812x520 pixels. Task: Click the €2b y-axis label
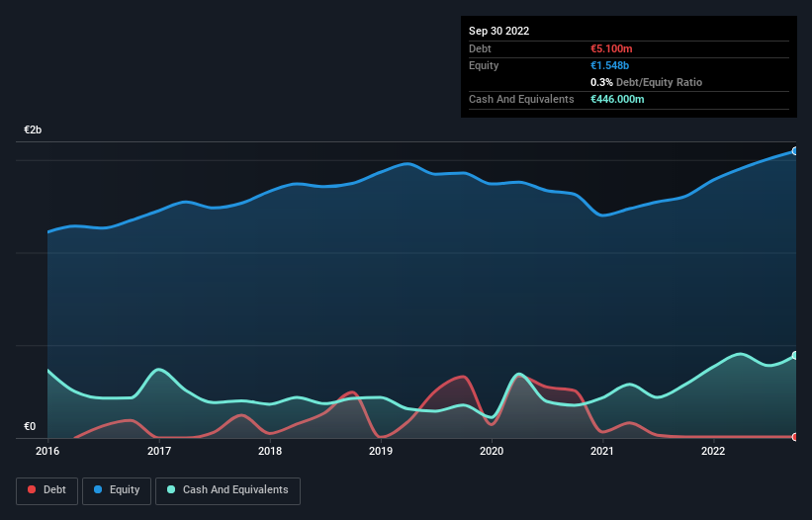click(x=33, y=130)
